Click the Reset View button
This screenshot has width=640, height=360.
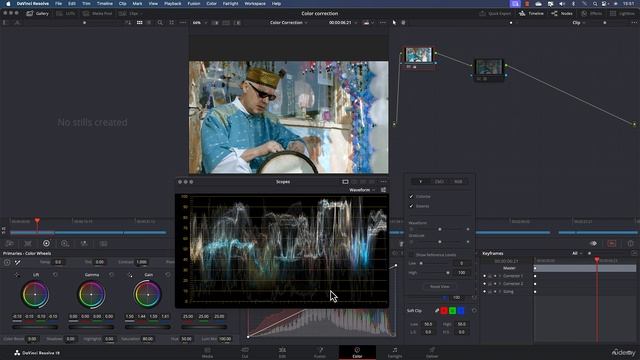point(440,287)
